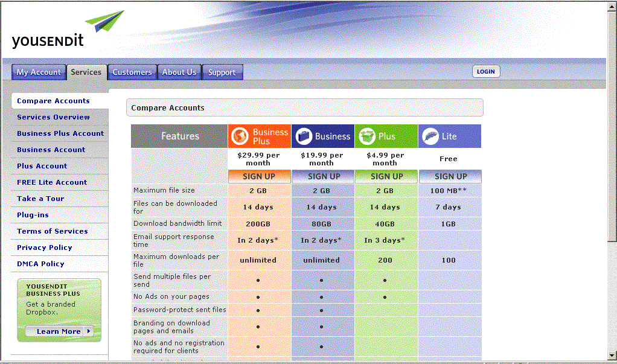Click the Business Plus globe icon
Image resolution: width=617 pixels, height=364 pixels.
240,136
